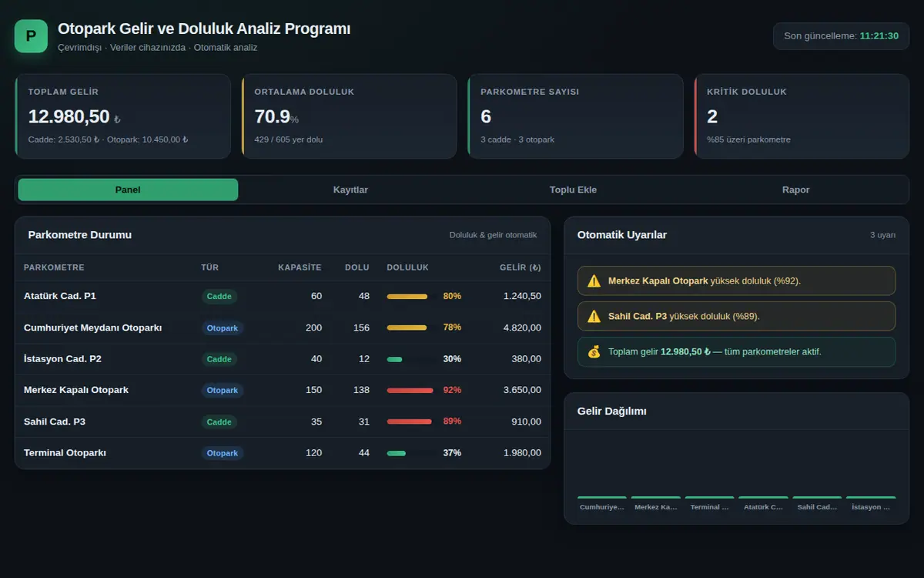
Task: Click the Cadde tag on Atatürk Cad. P1
Action: pyautogui.click(x=219, y=296)
